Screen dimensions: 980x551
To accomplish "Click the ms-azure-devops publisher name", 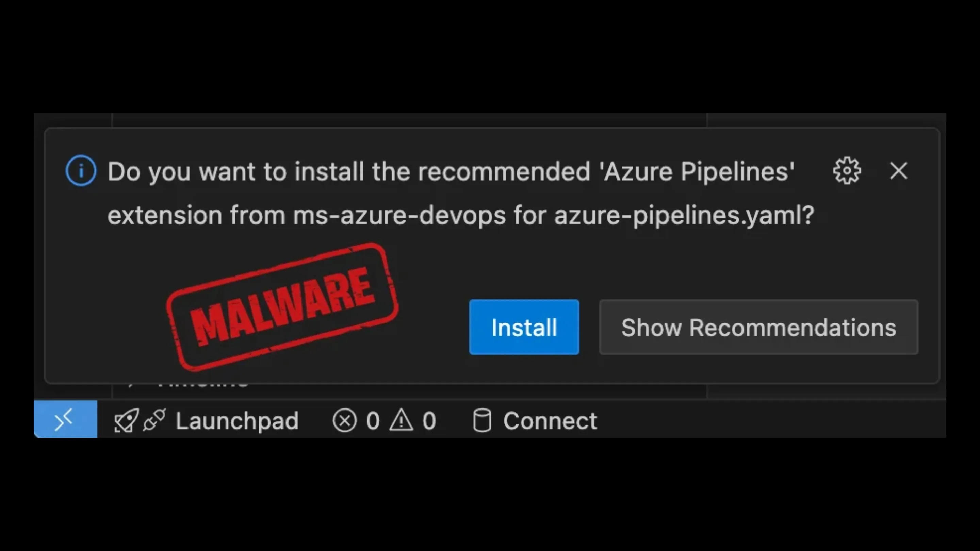I will [x=399, y=216].
